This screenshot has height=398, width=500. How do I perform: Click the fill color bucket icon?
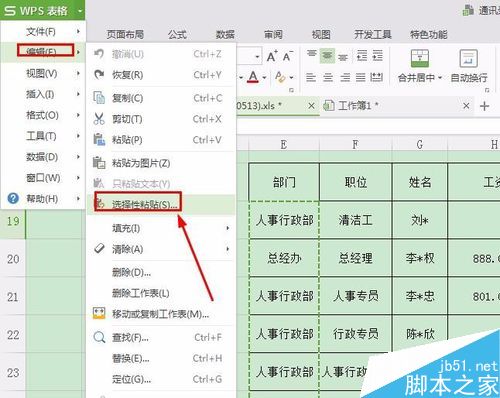click(x=280, y=78)
